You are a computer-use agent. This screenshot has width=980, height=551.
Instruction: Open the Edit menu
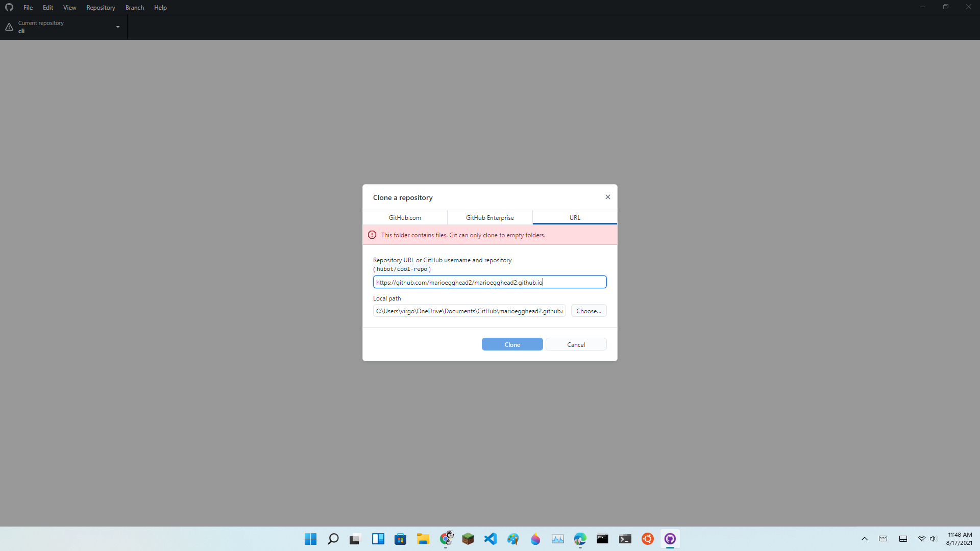(x=48, y=7)
